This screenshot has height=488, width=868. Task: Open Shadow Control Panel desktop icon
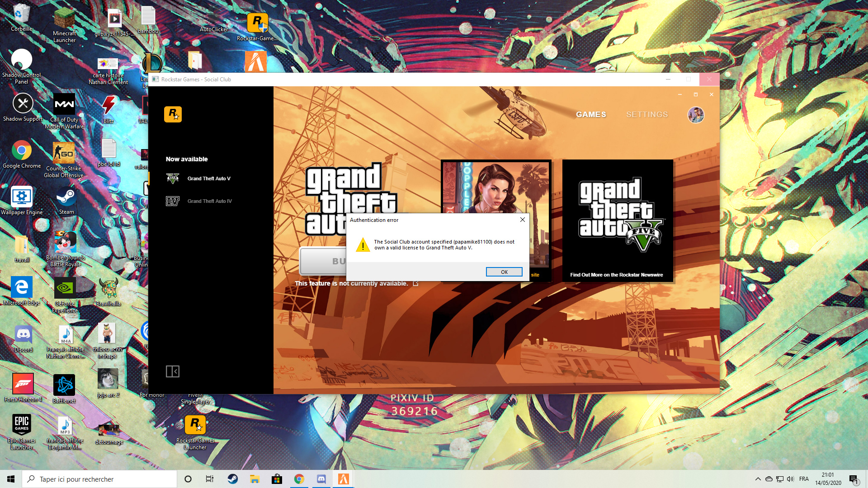tap(21, 67)
